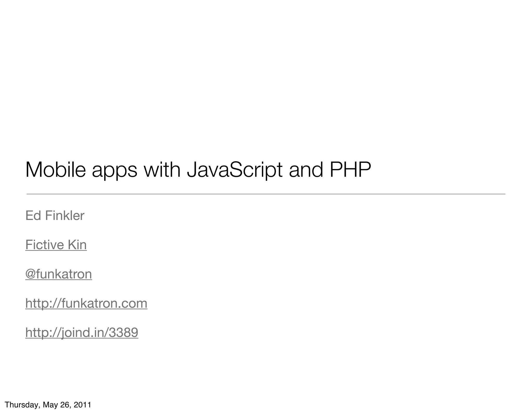Click the horizontal divider line below title
The image size is (532, 412).
266,194
